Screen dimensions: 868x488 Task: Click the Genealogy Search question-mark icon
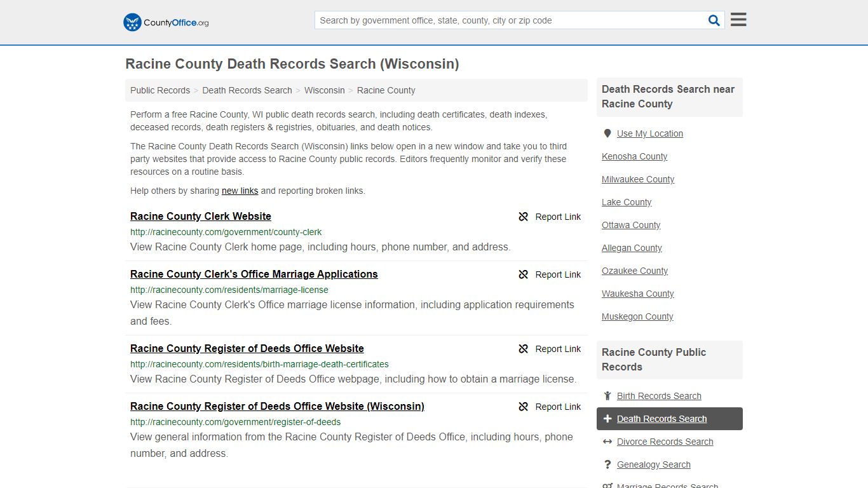(x=607, y=464)
